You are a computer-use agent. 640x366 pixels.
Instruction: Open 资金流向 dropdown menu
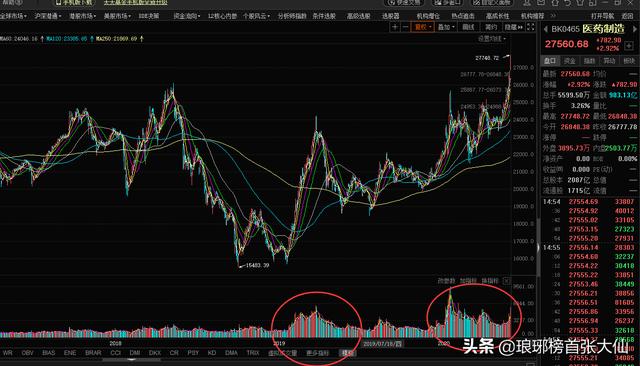click(x=187, y=16)
